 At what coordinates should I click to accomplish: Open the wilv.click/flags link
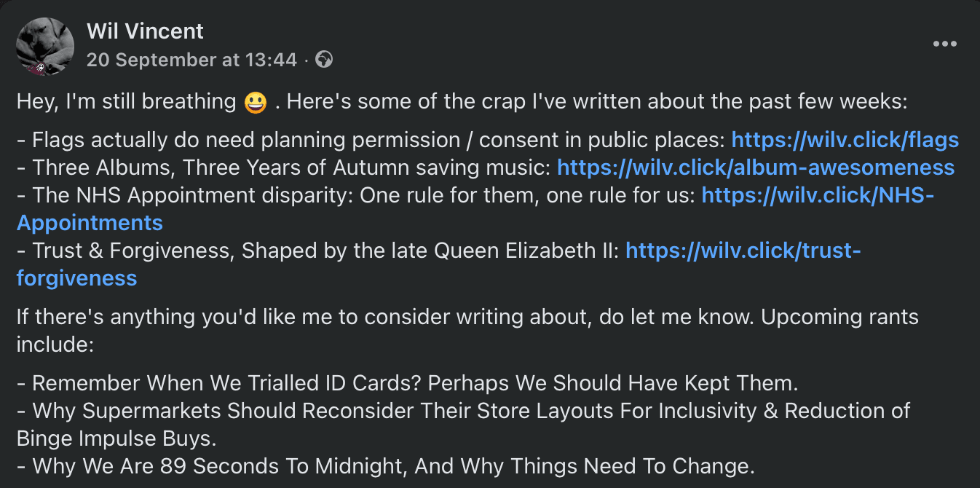coord(845,140)
